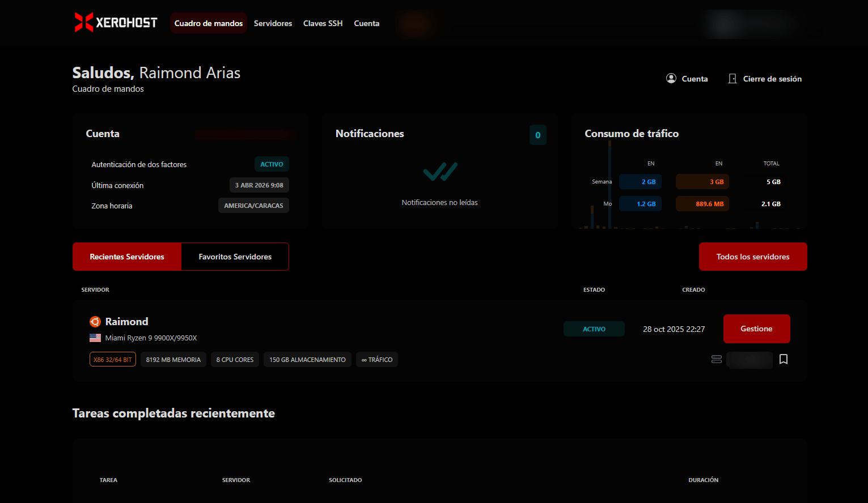Click the monthly total 2.1 GB value
This screenshot has height=503, width=868.
tap(771, 204)
